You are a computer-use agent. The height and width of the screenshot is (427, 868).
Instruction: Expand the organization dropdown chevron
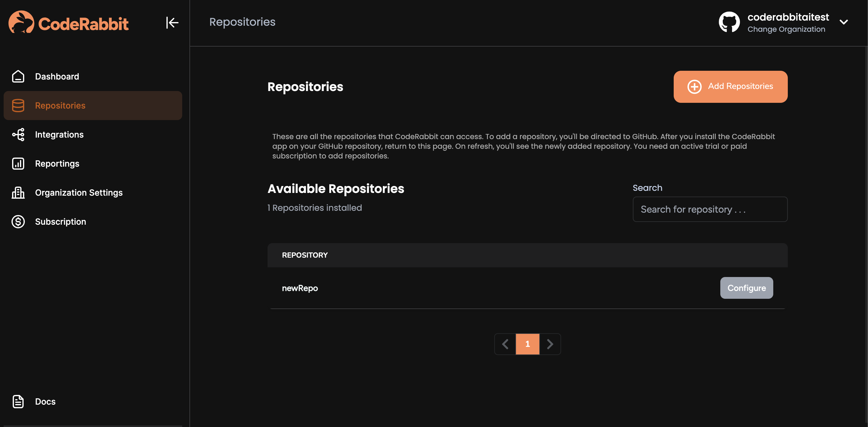pyautogui.click(x=843, y=22)
